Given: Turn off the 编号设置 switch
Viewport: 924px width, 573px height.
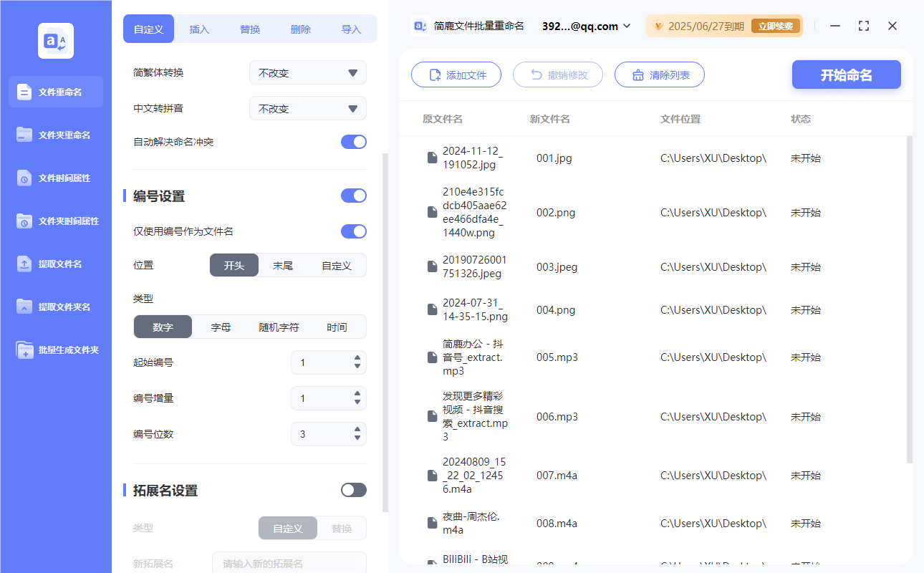Looking at the screenshot, I should [353, 196].
